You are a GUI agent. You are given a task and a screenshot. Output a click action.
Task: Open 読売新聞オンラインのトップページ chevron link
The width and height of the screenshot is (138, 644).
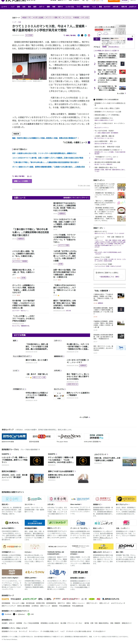click(x=76, y=198)
